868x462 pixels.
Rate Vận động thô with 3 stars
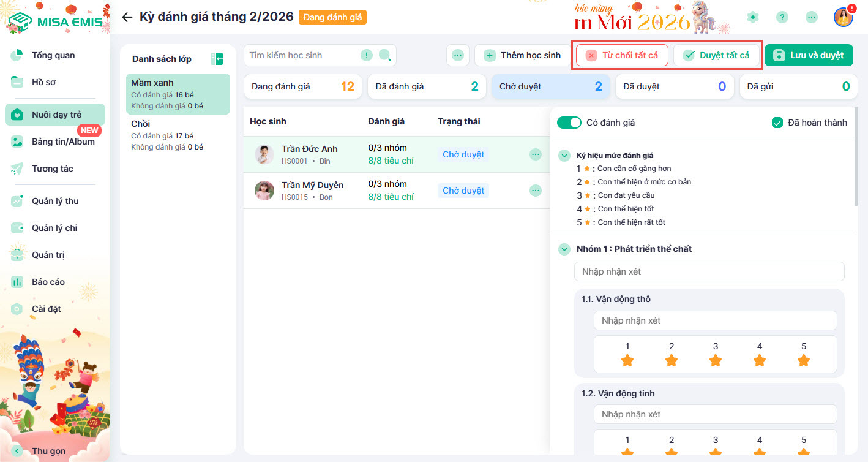coord(716,360)
